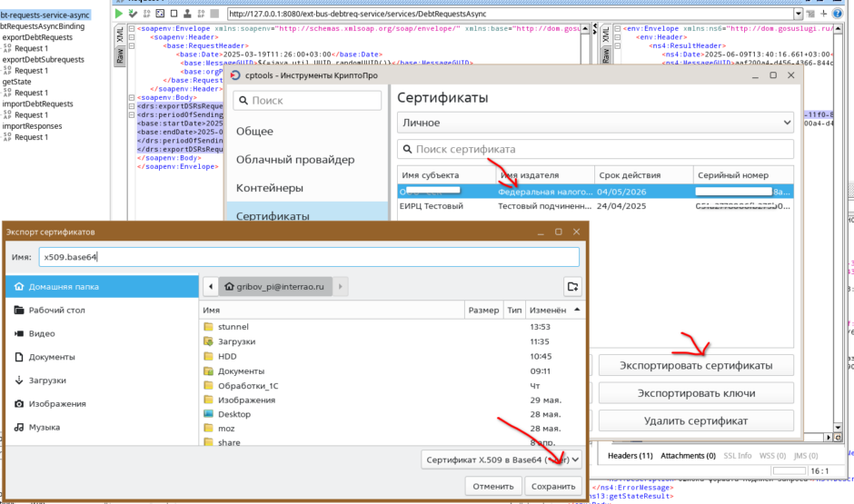Screen dimensions: 854x504
Task: Open SSL Info tab in response panel
Action: [738, 456]
